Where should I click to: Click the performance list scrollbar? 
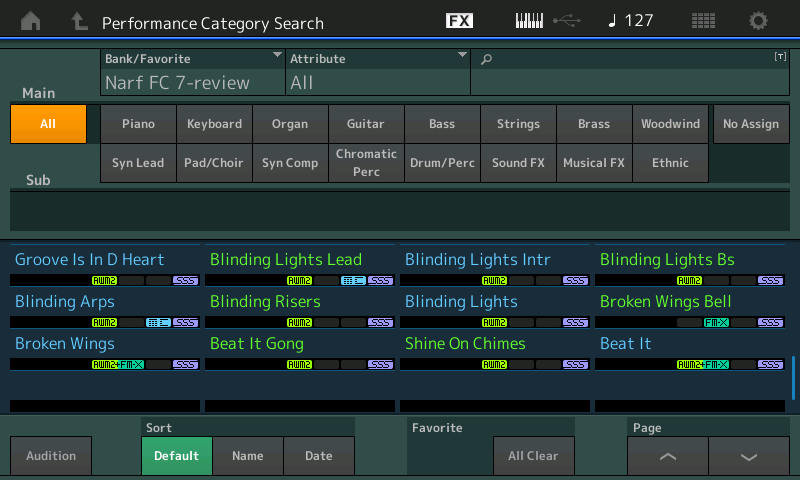pos(794,375)
